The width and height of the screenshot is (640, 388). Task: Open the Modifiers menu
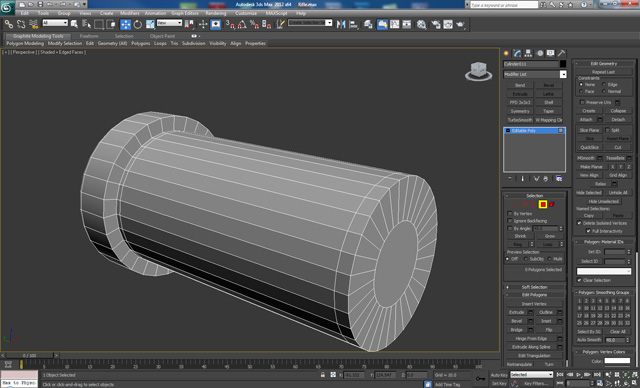coord(129,13)
